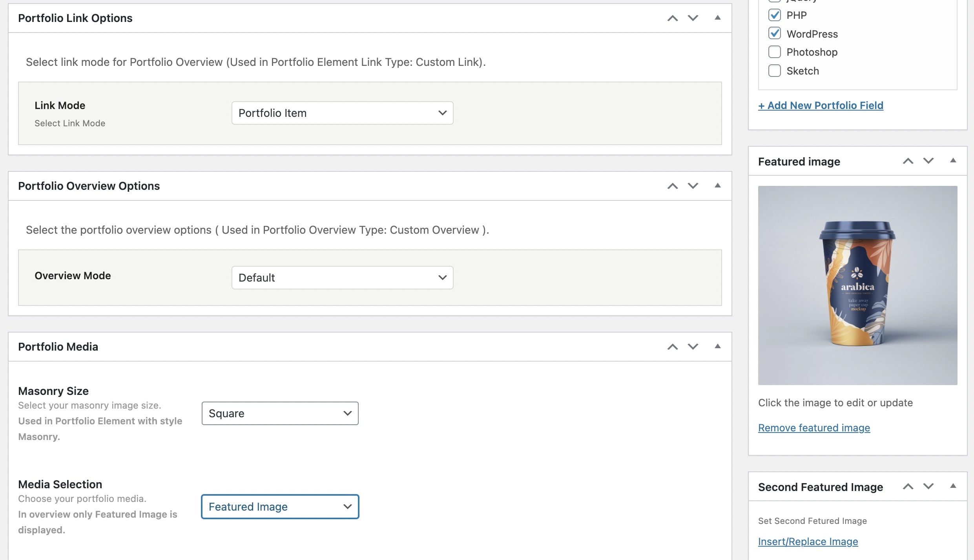Viewport: 974px width, 560px height.
Task: Click Remove featured image link
Action: coord(814,428)
